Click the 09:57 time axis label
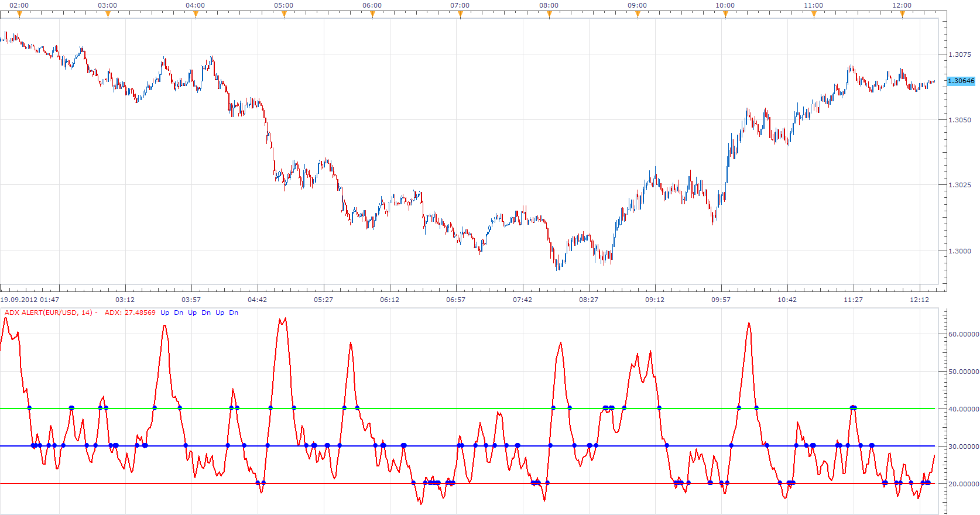This screenshot has height=515, width=980. [721, 300]
